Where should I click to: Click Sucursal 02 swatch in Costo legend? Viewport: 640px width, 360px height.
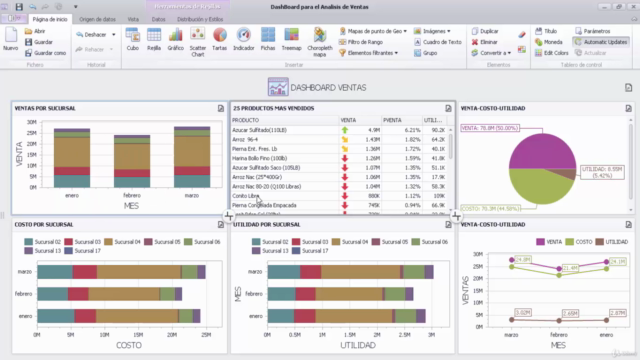(28, 242)
